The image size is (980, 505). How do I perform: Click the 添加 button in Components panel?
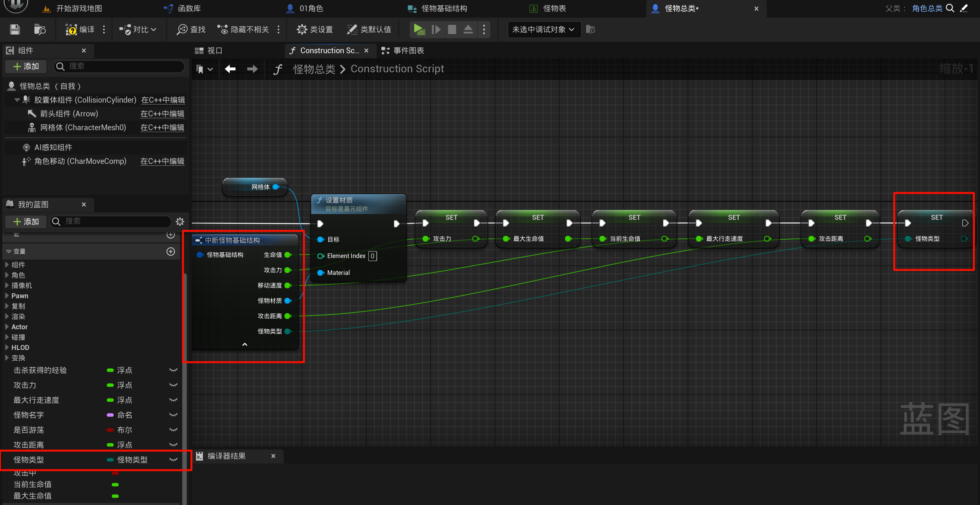26,66
